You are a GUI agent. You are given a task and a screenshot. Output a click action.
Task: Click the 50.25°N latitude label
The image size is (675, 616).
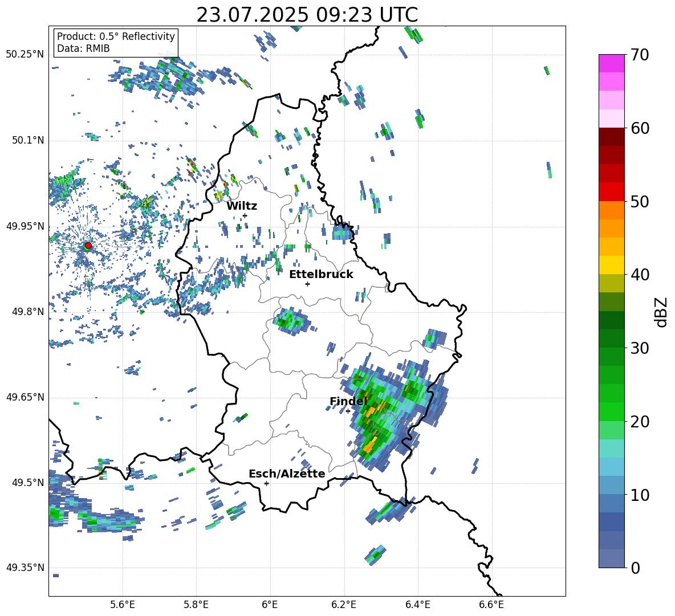[x=25, y=55]
